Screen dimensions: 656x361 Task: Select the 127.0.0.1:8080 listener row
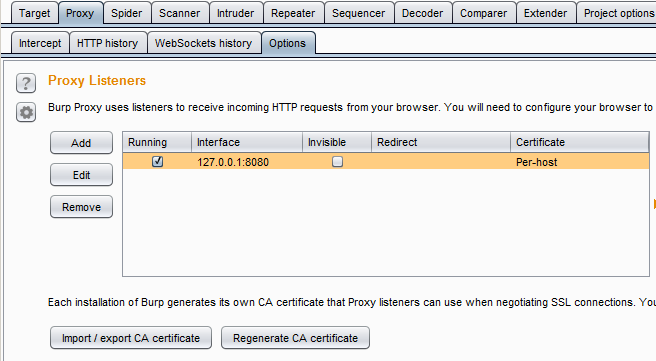click(386, 161)
